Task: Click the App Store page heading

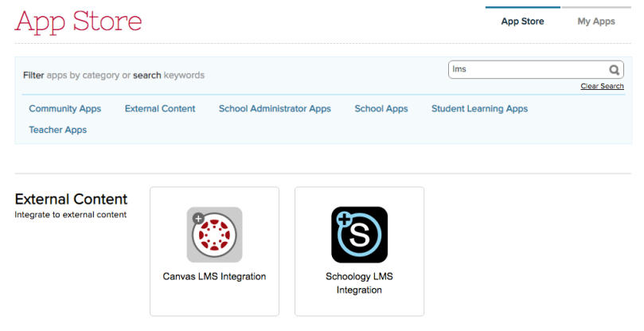Action: pyautogui.click(x=79, y=21)
